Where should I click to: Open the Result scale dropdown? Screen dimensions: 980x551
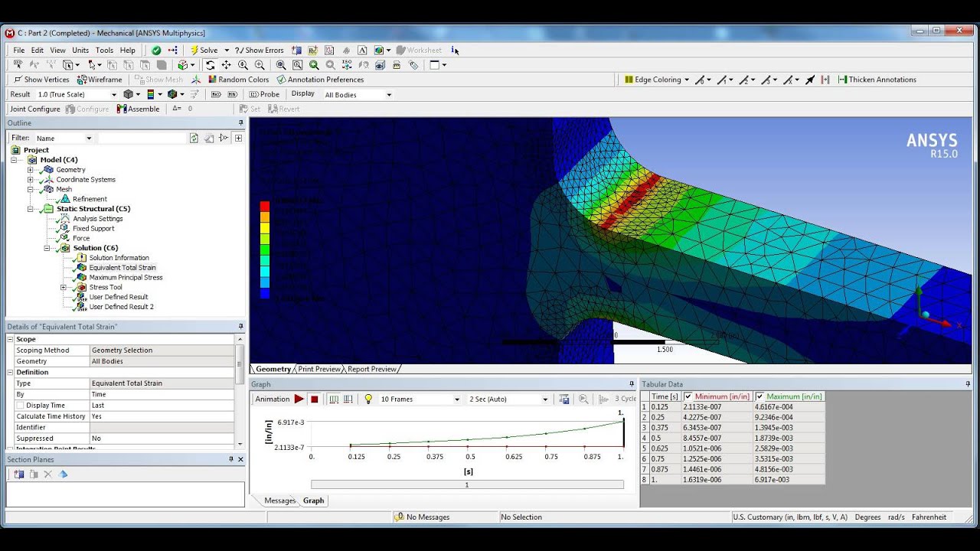pyautogui.click(x=114, y=95)
